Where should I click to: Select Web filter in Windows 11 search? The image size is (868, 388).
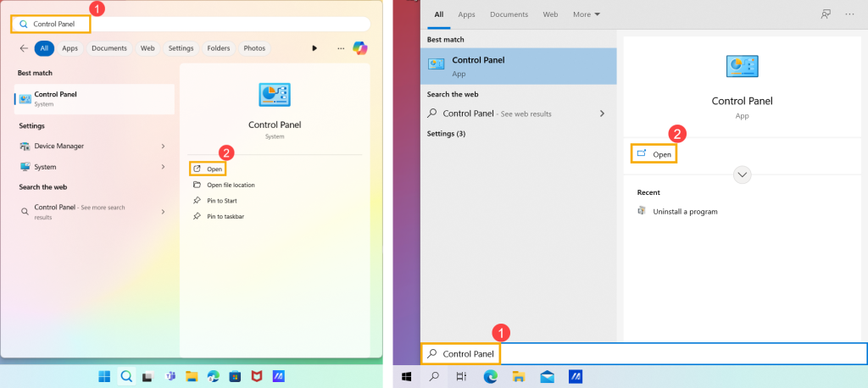click(x=147, y=48)
